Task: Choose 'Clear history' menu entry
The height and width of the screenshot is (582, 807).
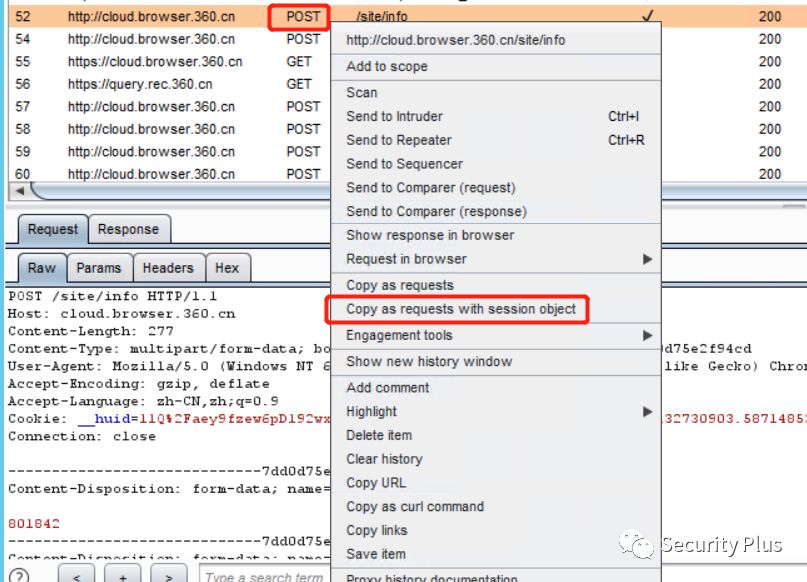Action: [x=496, y=459]
